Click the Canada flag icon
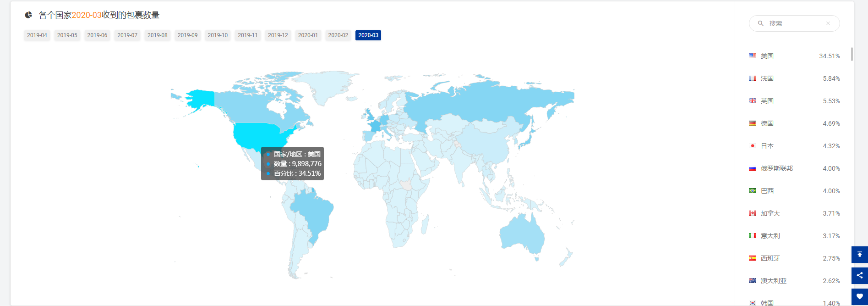This screenshot has width=868, height=306. (x=752, y=213)
